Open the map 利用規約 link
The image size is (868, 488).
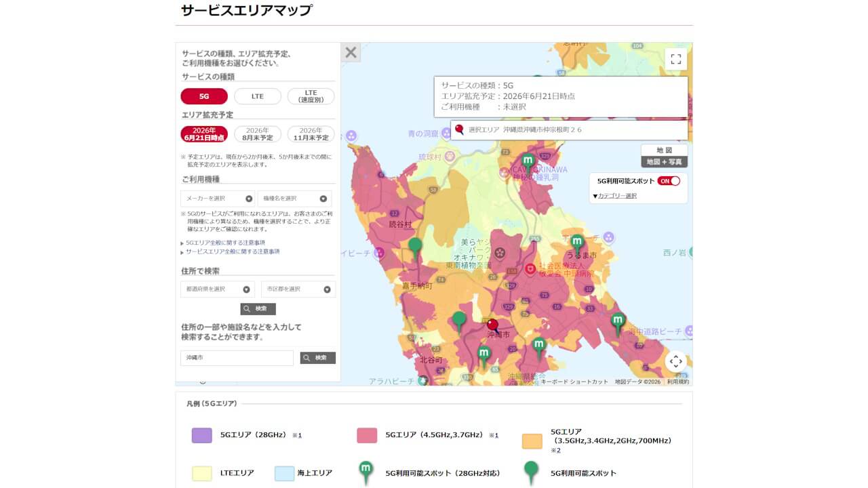(677, 382)
